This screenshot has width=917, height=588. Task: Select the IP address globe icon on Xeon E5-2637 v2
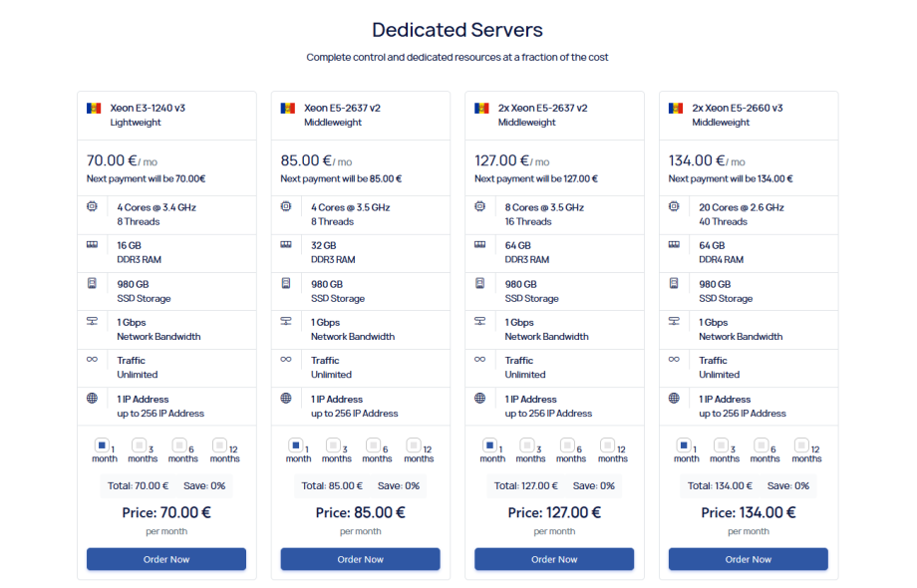(286, 400)
